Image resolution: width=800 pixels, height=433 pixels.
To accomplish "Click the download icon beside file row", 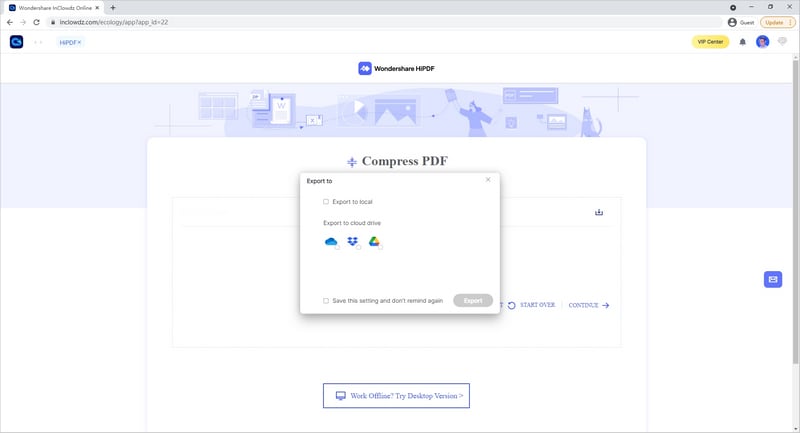I will click(x=599, y=212).
